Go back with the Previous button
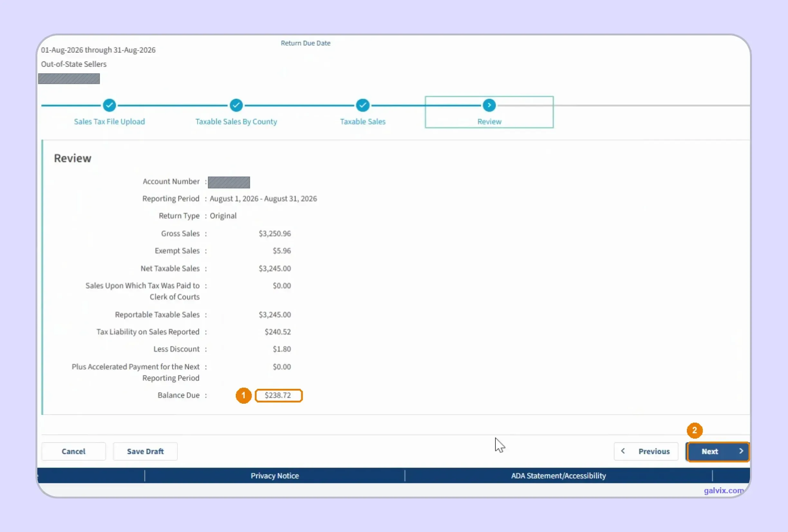 tap(646, 451)
